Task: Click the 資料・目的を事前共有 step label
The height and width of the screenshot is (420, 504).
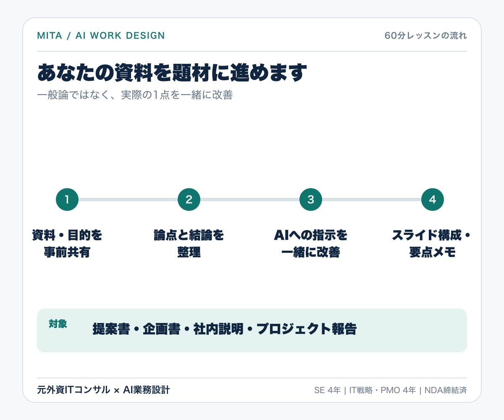Action: pos(67,244)
